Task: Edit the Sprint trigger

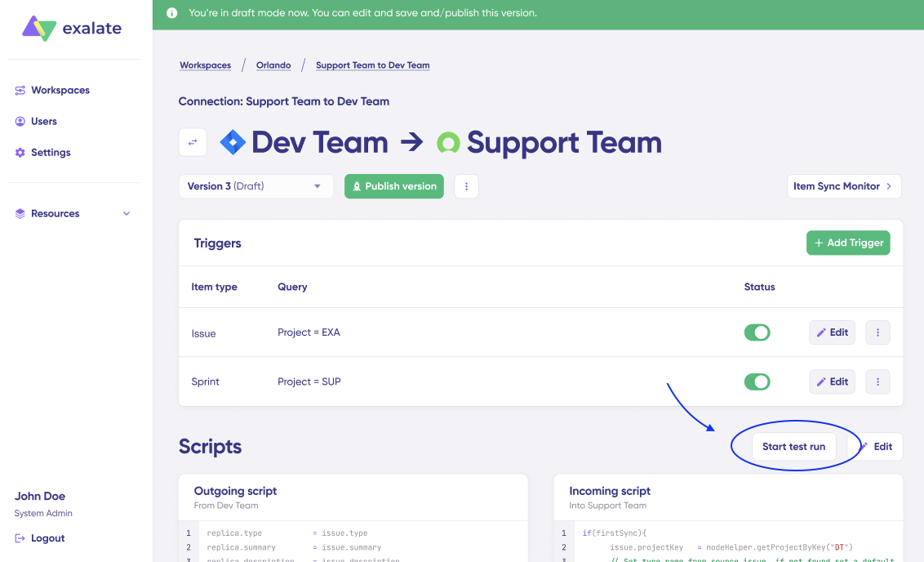Action: 832,382
